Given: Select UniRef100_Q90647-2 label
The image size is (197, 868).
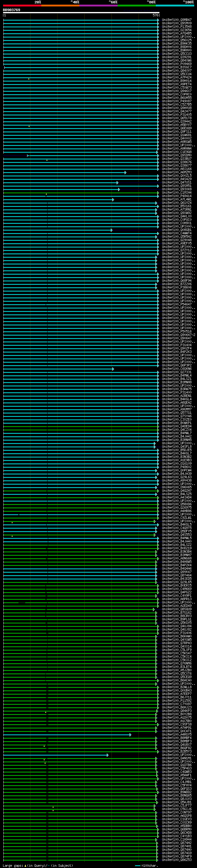Looking at the screenshot, I should coord(179,335).
